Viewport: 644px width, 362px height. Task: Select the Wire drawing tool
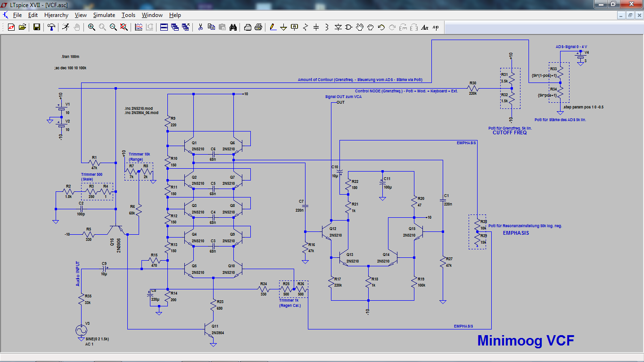272,27
